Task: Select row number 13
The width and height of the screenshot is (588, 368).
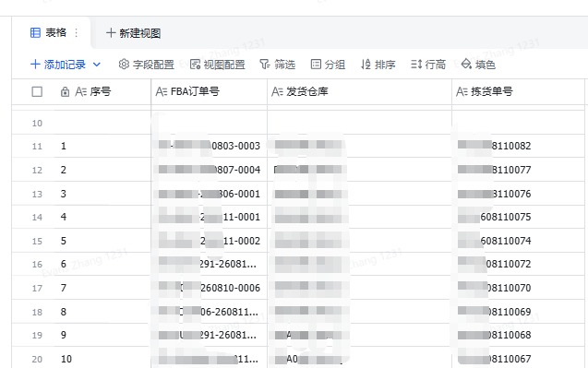Action: (x=37, y=194)
